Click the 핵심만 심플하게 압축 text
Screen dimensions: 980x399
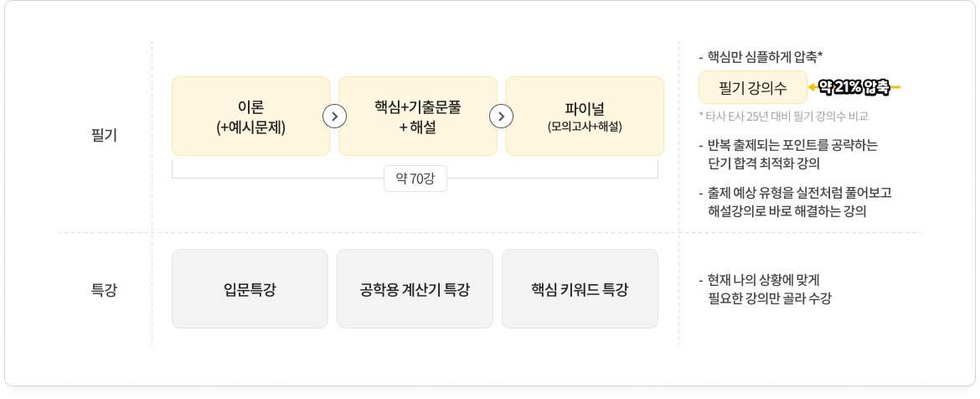tap(765, 57)
